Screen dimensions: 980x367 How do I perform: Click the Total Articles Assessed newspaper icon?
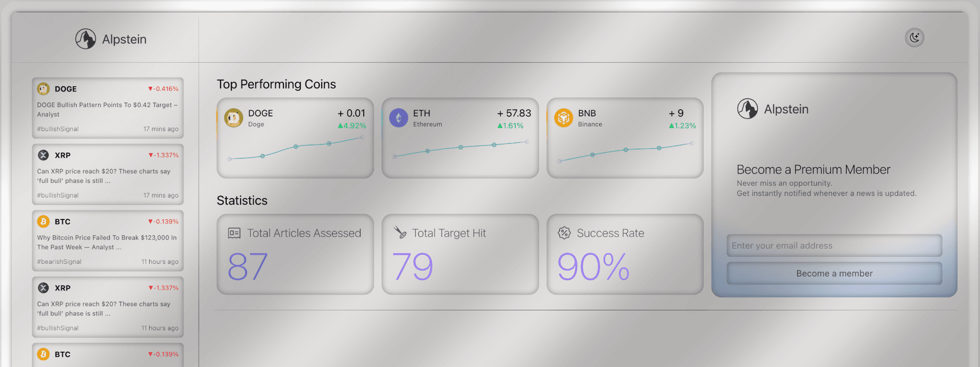tap(234, 233)
